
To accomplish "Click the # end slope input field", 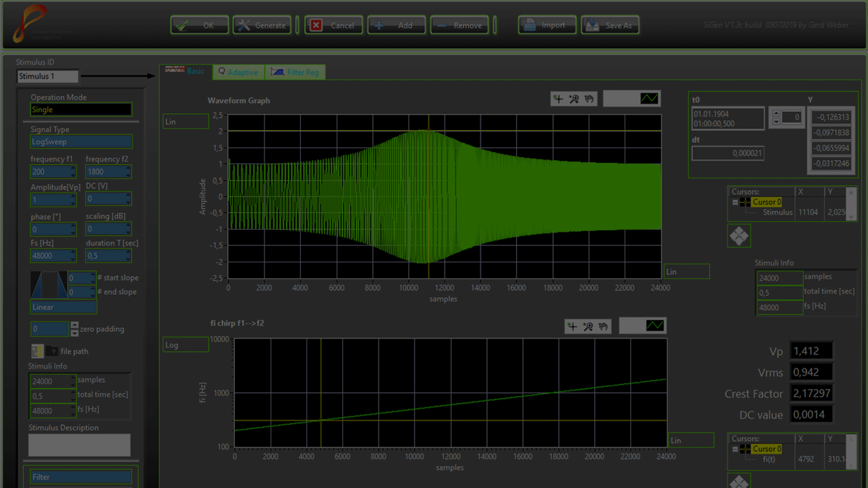I will tap(82, 292).
